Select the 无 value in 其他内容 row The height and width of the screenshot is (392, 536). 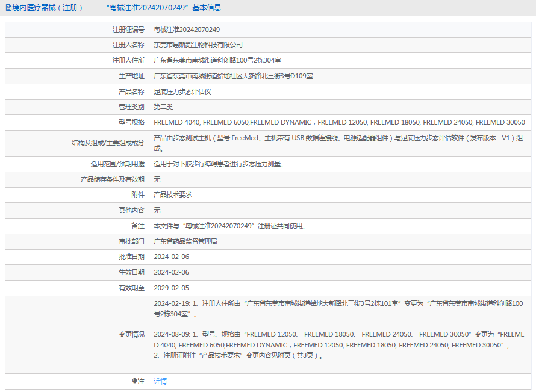[x=157, y=210]
